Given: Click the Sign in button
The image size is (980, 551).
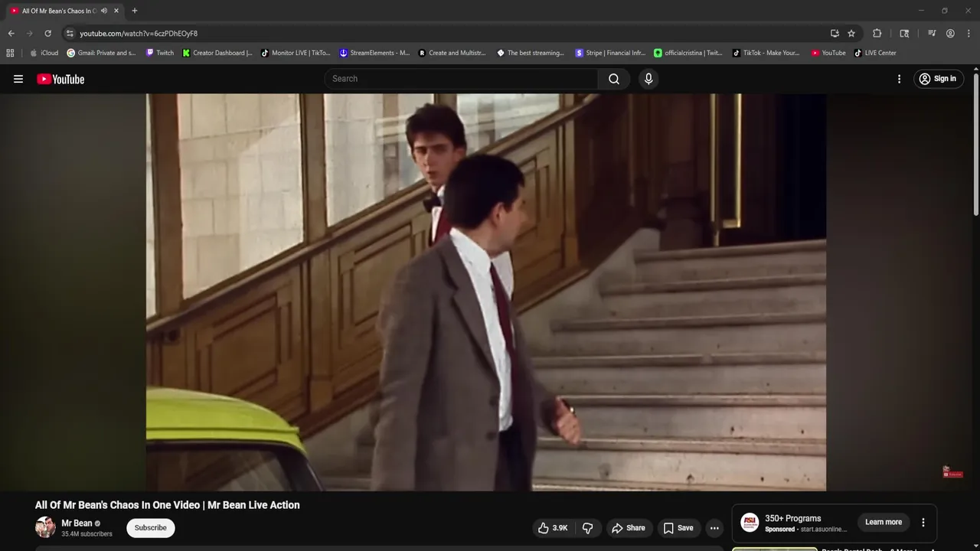Looking at the screenshot, I should coord(939,79).
